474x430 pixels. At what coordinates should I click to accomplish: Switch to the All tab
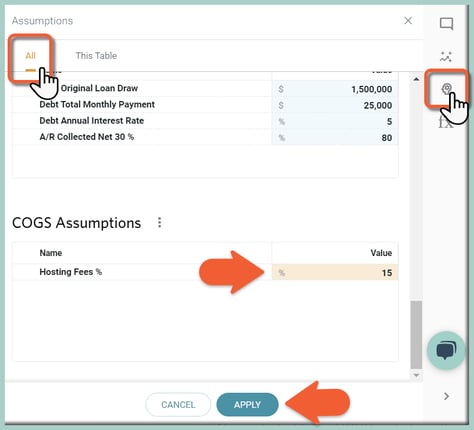tap(30, 56)
